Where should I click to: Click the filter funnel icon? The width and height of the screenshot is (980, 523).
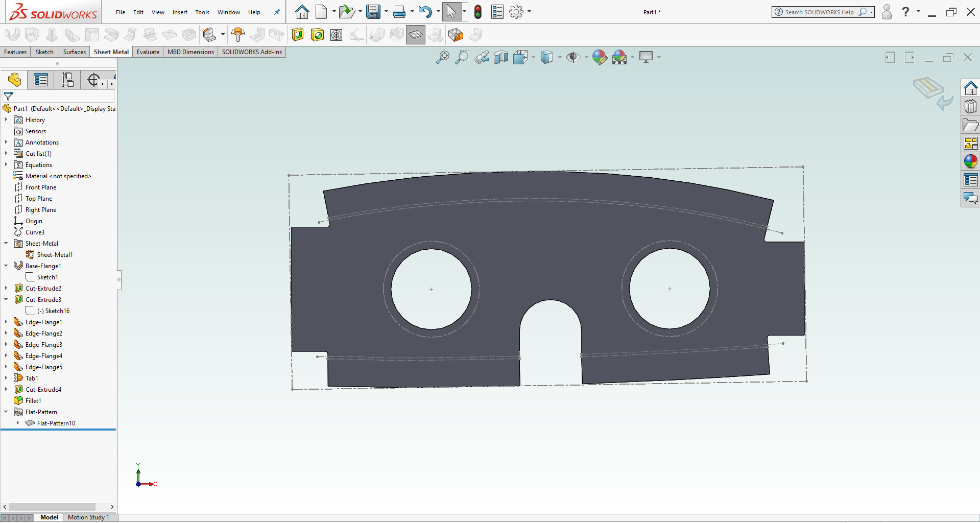(8, 97)
